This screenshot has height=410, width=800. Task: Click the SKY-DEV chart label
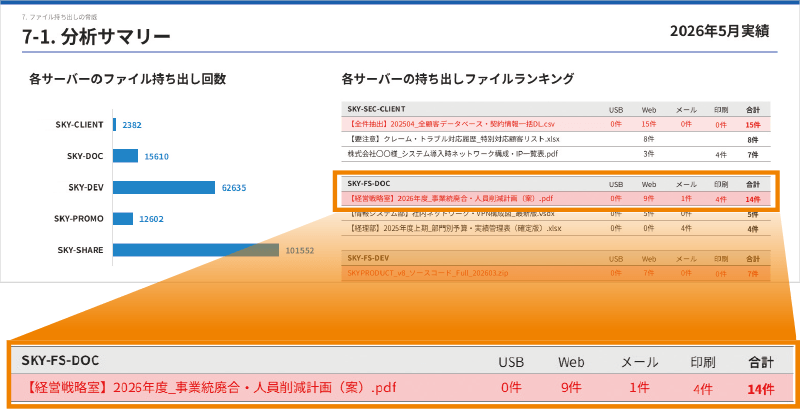[x=86, y=188]
